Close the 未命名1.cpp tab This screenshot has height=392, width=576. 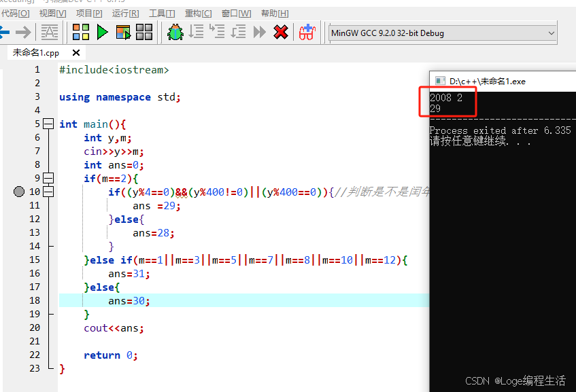pyautogui.click(x=76, y=53)
